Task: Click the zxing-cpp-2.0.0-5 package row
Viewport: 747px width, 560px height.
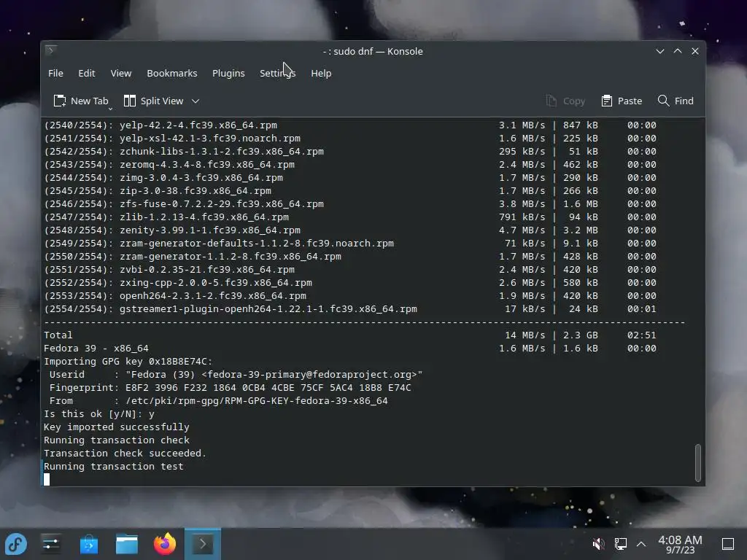Action: click(x=350, y=283)
